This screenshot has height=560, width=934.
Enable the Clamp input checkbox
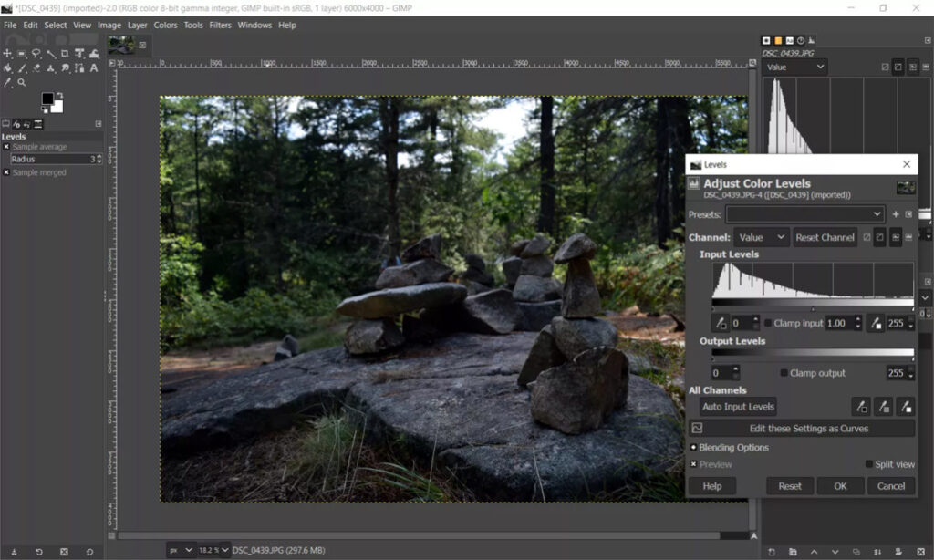tap(767, 324)
